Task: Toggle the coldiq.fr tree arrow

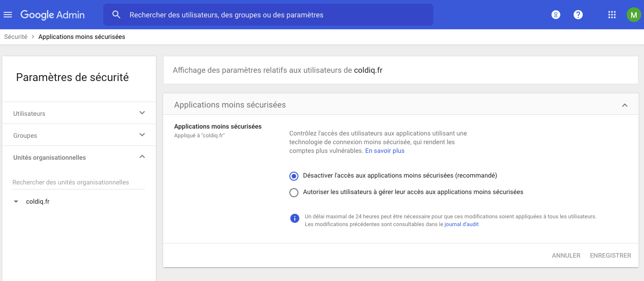Action: 16,202
